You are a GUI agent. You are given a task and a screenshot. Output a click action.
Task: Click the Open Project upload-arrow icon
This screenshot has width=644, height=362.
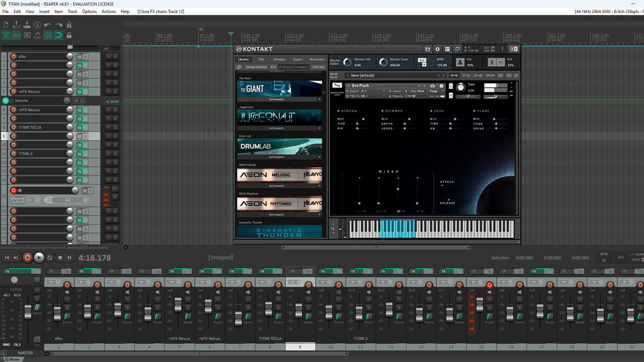17,25
